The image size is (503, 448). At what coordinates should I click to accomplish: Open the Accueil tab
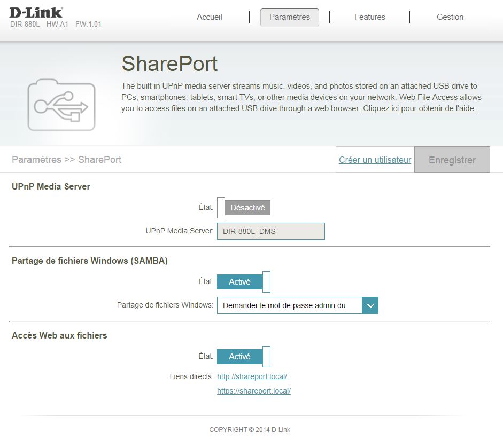(209, 17)
